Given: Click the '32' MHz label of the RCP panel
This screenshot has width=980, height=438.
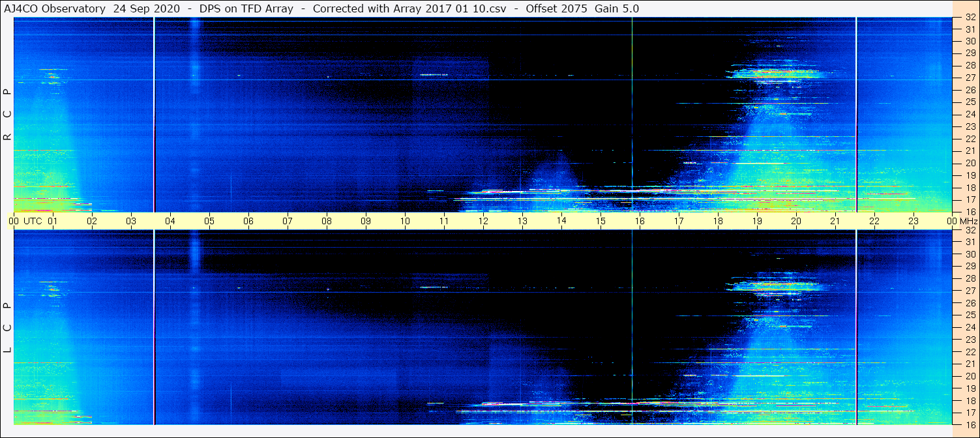Looking at the screenshot, I should 970,17.
